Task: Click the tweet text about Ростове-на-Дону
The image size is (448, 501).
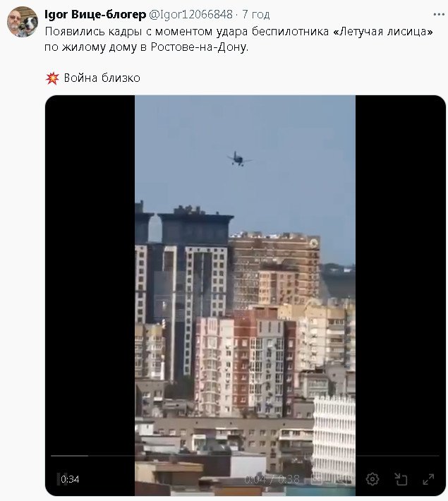Action: pos(238,39)
